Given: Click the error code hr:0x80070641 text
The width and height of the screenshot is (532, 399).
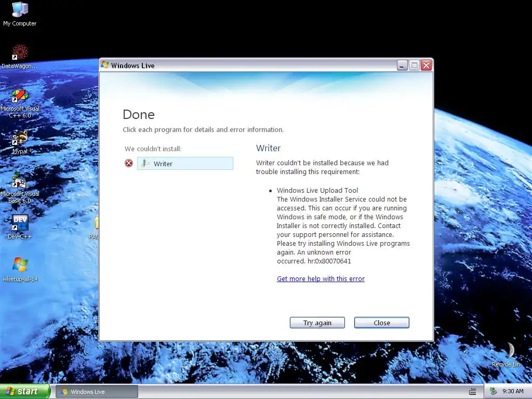Looking at the screenshot, I should pyautogui.click(x=329, y=261).
